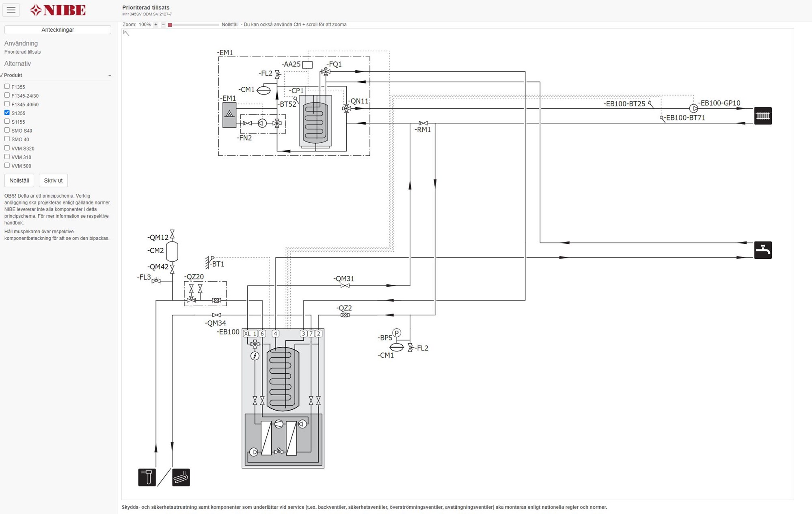Enable the SMO S40 checkbox
Viewport: 812px width, 514px height.
tap(7, 130)
